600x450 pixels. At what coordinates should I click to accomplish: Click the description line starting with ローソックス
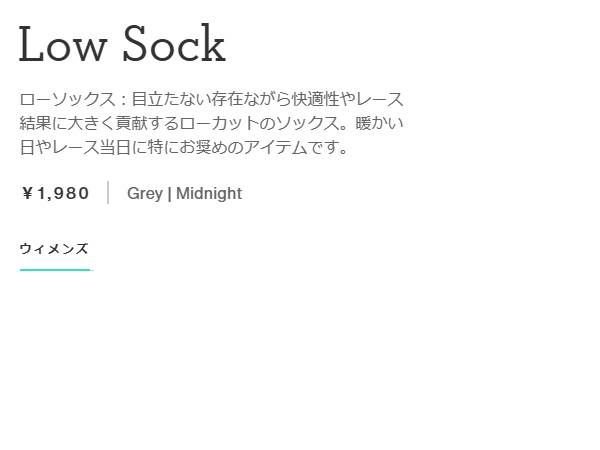tap(211, 100)
